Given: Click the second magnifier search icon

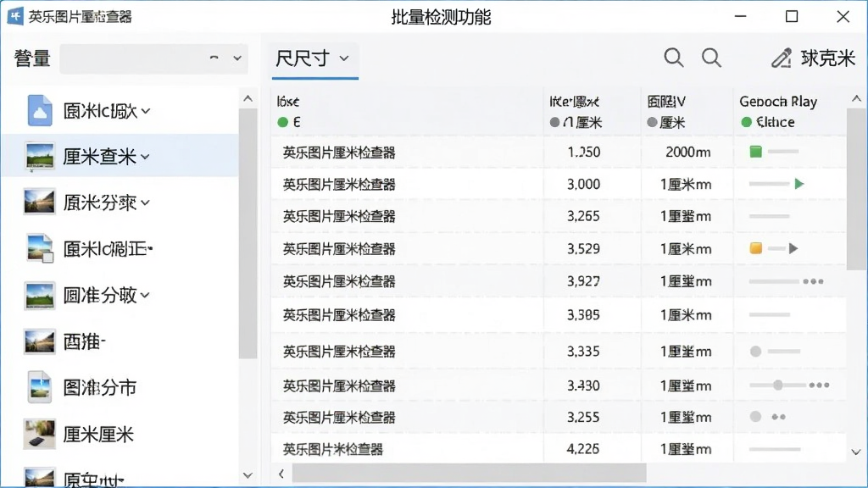Looking at the screenshot, I should click(x=711, y=58).
